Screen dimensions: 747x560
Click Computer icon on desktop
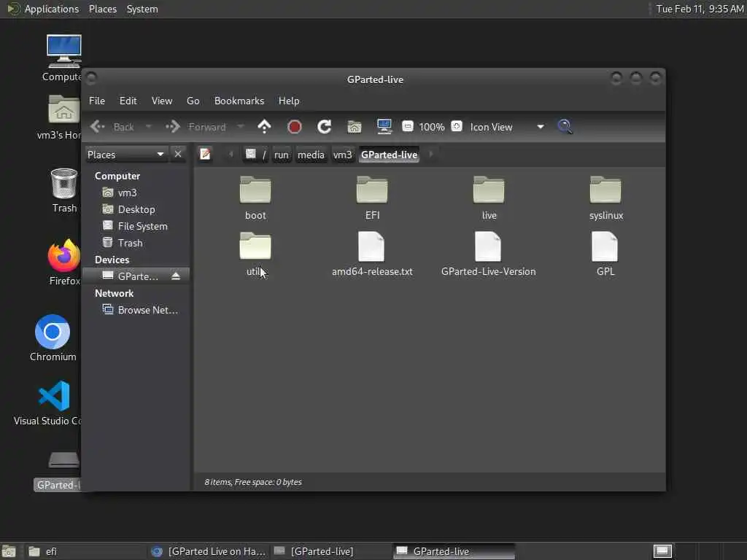[64, 58]
